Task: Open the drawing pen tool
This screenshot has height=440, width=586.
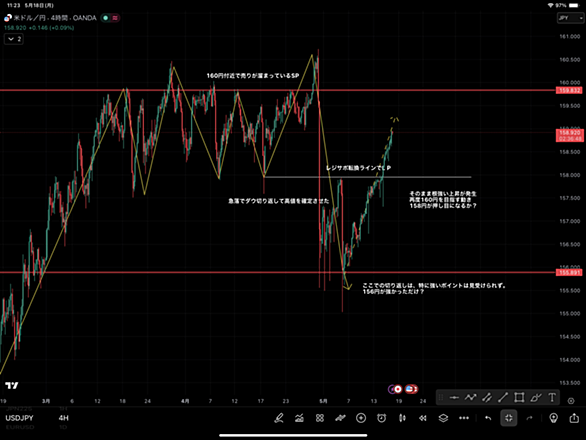Action: [x=279, y=418]
